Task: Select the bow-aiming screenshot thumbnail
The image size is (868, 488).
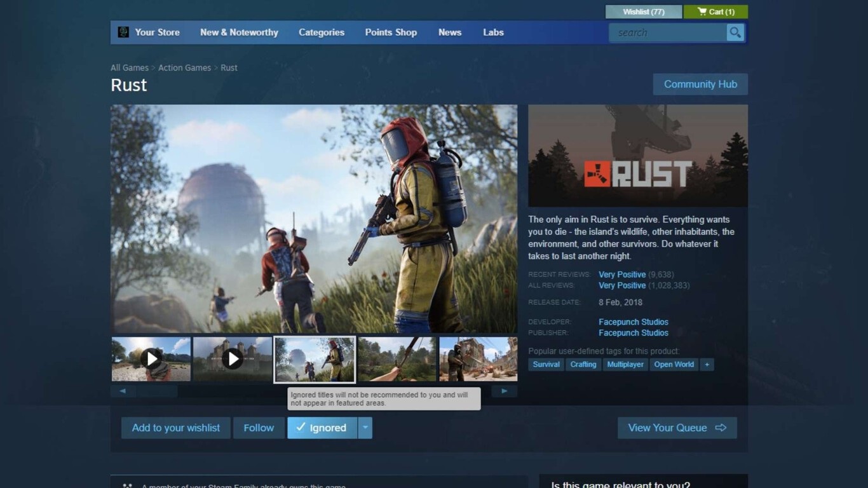Action: (x=397, y=359)
